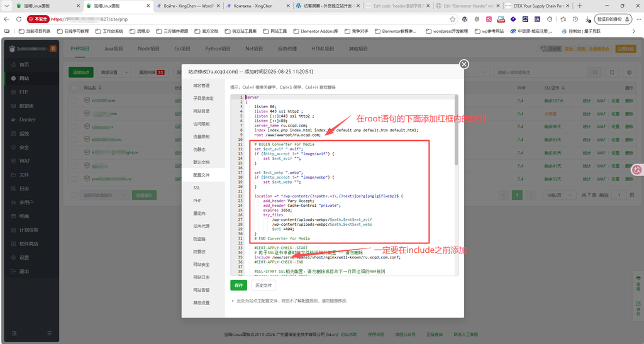Click the 添加站点 button
The image size is (644, 344).
pyautogui.click(x=81, y=72)
